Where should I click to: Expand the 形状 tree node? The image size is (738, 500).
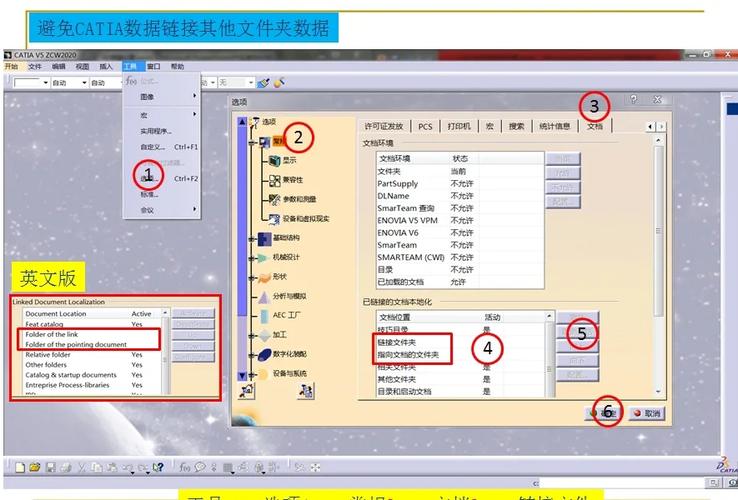coord(252,278)
